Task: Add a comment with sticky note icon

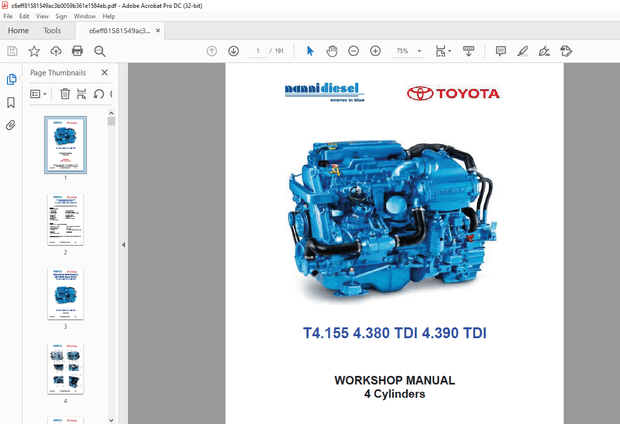Action: click(x=501, y=51)
